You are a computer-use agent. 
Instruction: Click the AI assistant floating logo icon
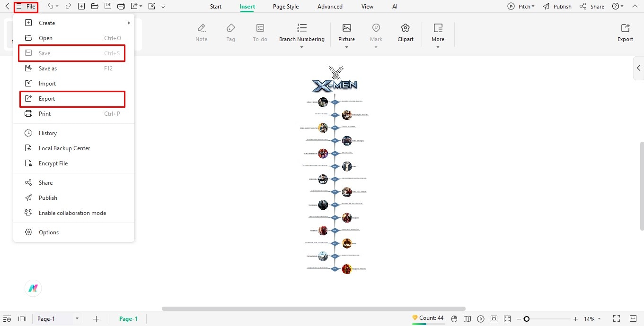pyautogui.click(x=33, y=288)
